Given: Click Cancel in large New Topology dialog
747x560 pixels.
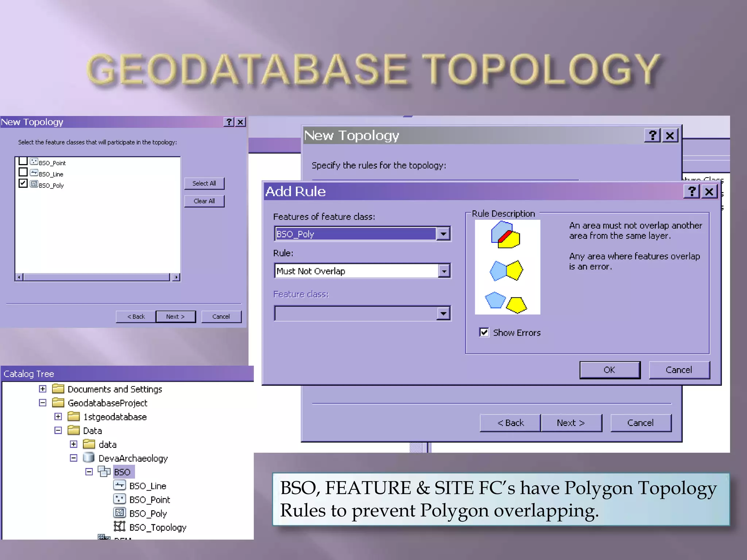Looking at the screenshot, I should (x=640, y=423).
